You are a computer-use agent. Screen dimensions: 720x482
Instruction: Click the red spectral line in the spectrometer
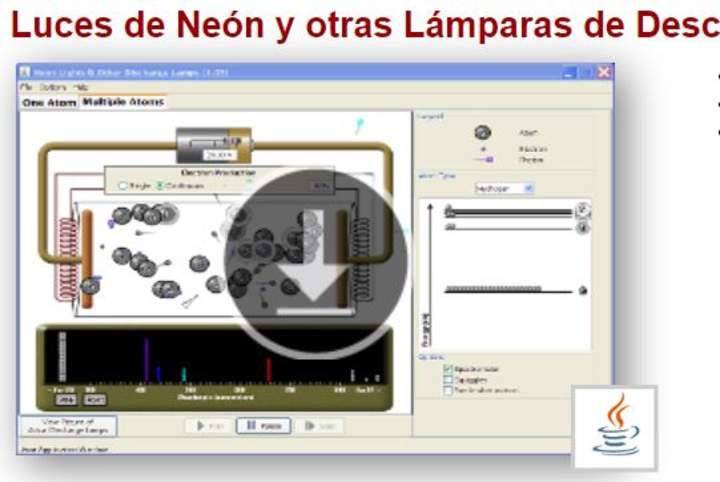tap(269, 370)
